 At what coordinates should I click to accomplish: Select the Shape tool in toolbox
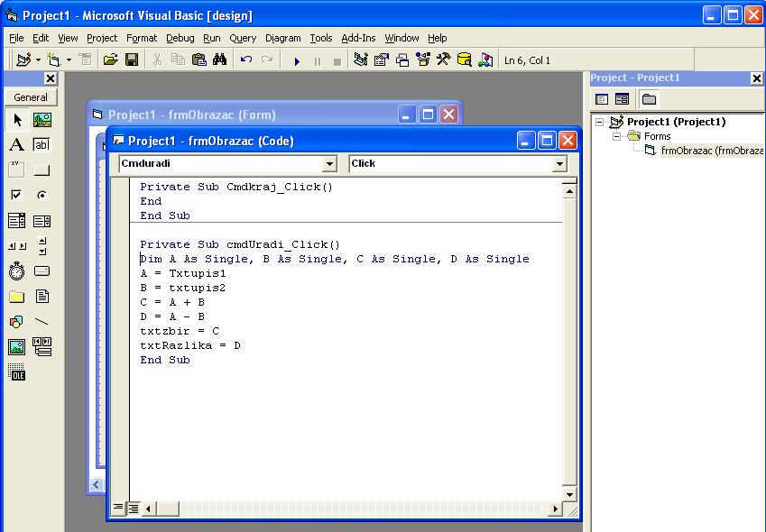(x=17, y=322)
